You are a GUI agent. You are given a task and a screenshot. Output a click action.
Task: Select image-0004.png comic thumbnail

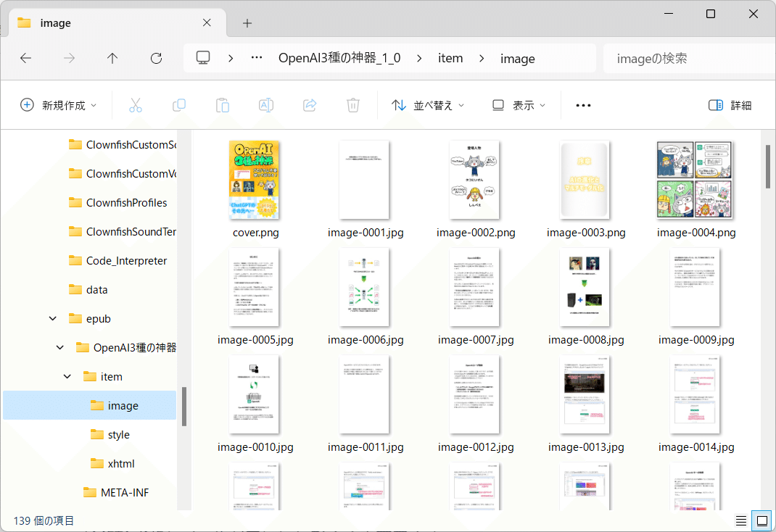click(694, 180)
